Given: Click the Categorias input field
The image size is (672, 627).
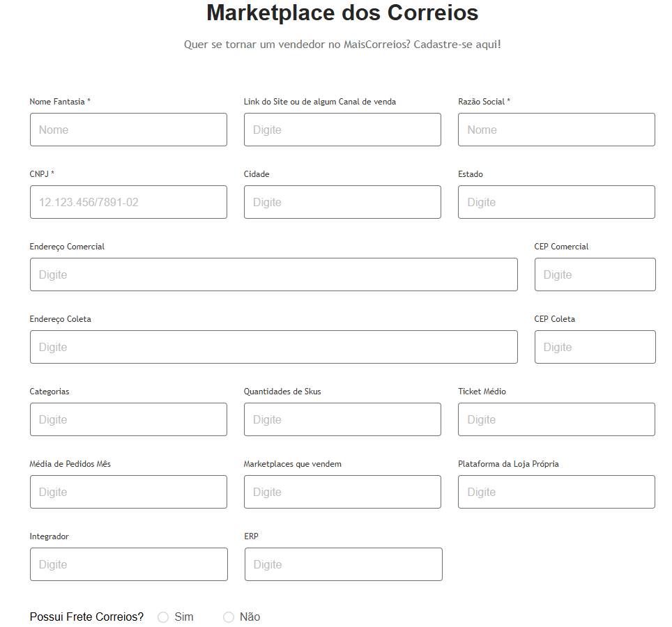Looking at the screenshot, I should coord(128,419).
